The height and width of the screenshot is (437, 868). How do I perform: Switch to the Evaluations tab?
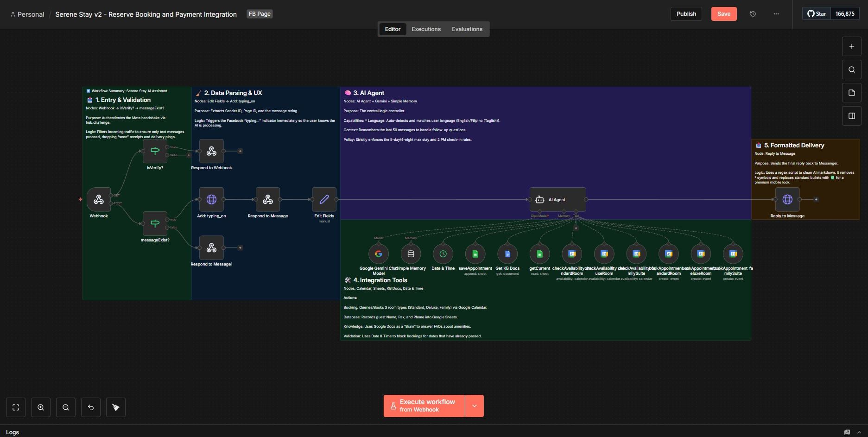(x=467, y=29)
